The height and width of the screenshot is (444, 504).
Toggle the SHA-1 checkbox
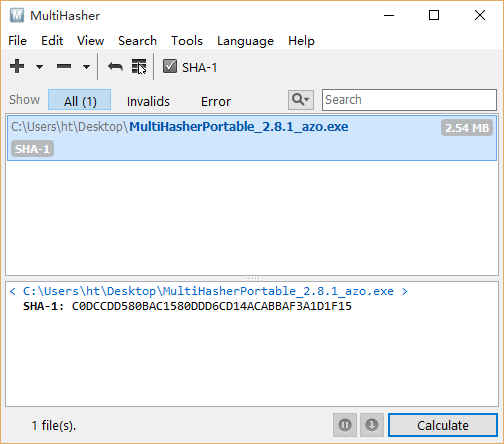[x=170, y=66]
